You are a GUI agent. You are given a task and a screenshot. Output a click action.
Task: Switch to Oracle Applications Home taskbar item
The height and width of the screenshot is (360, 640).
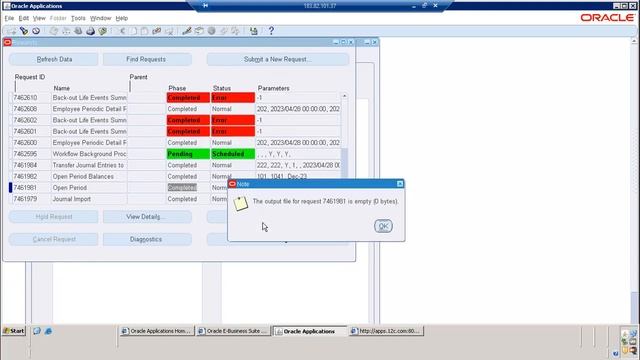[157, 331]
